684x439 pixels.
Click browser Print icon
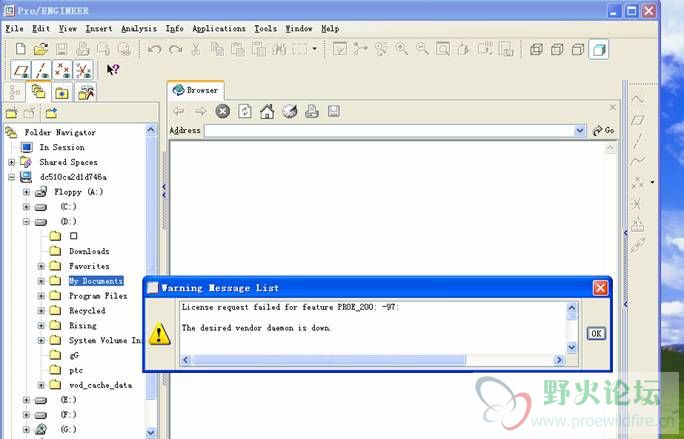pos(311,111)
